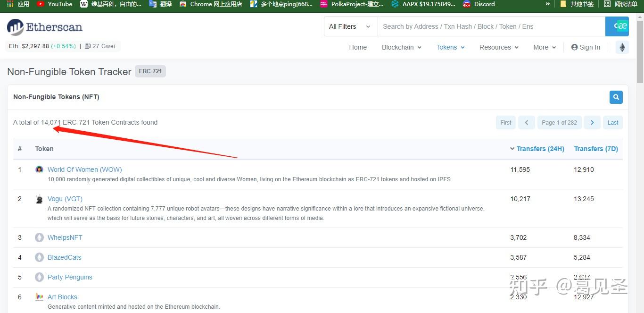Expand the Resources menu
This screenshot has height=313, width=644.
(x=499, y=47)
